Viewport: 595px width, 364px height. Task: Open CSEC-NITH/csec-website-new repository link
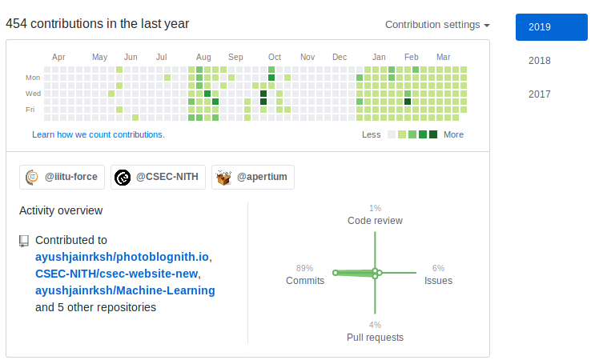[117, 274]
